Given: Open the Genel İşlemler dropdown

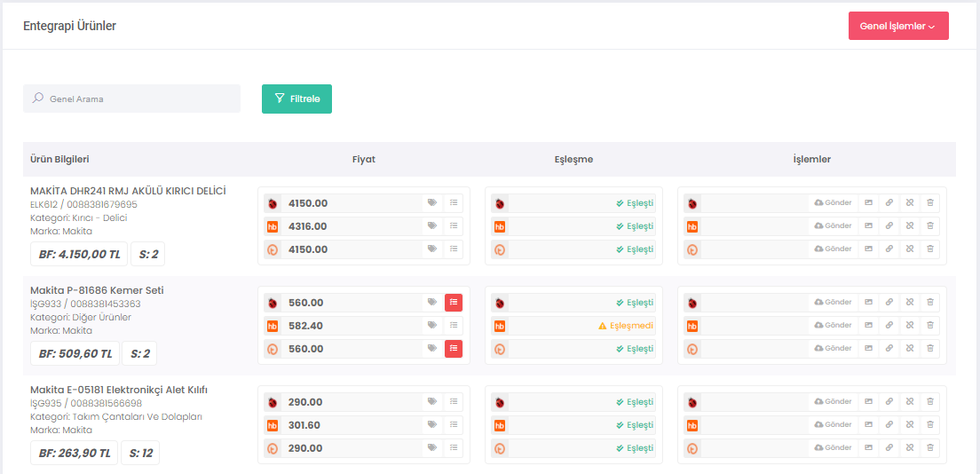Looking at the screenshot, I should coord(897,27).
